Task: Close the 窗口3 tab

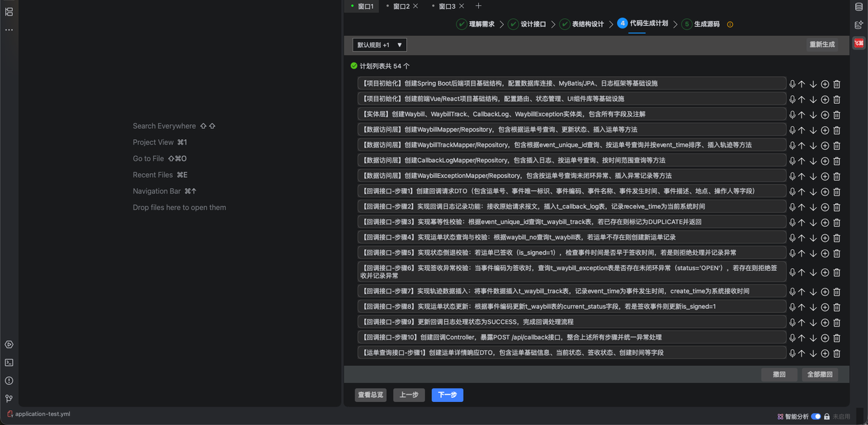Action: tap(461, 6)
